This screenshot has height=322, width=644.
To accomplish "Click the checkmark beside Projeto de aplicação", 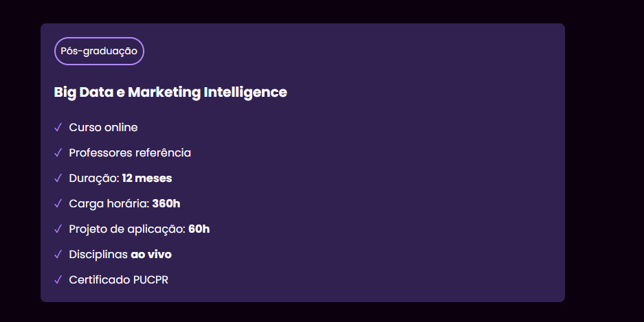I will [x=58, y=229].
